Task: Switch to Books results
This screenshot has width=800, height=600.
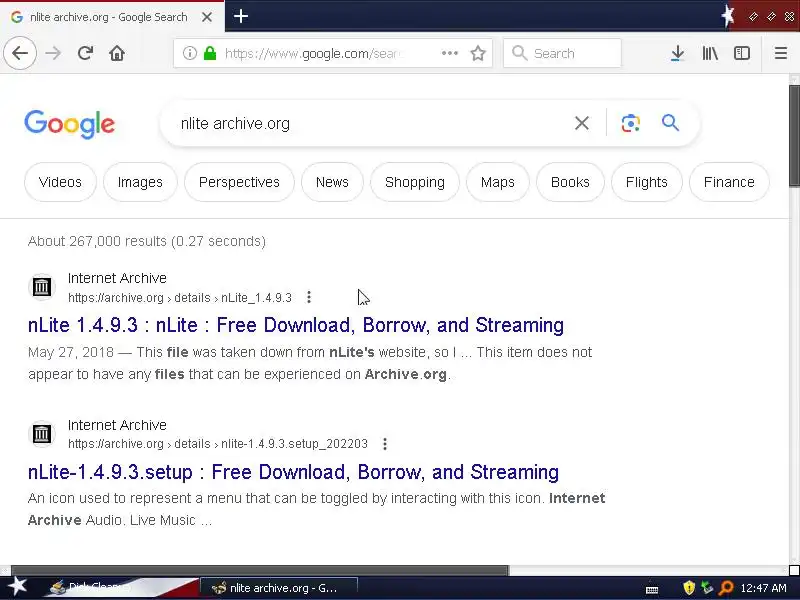Action: click(570, 182)
